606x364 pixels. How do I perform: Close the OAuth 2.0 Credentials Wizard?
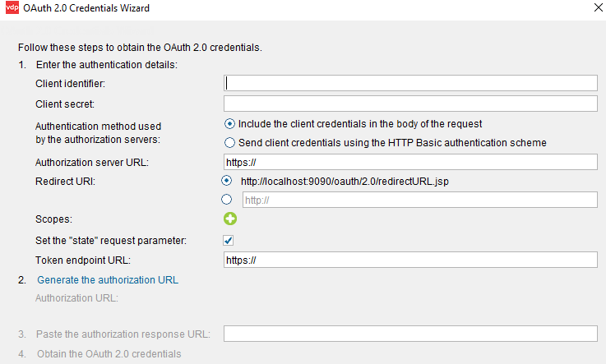point(598,7)
